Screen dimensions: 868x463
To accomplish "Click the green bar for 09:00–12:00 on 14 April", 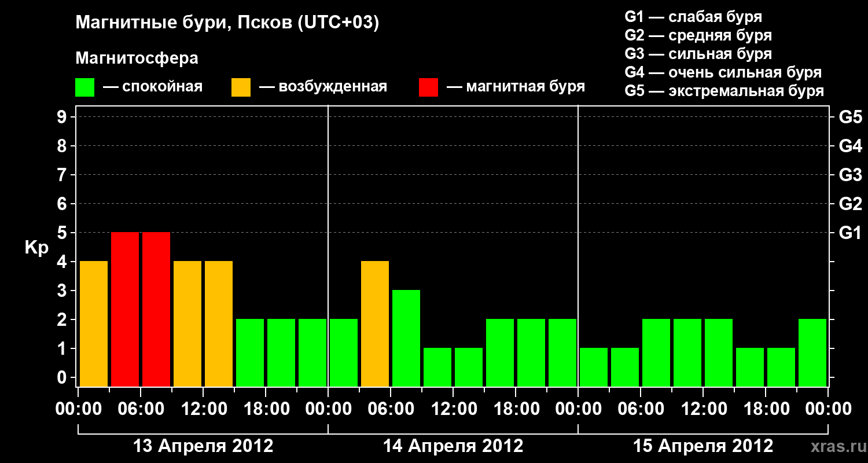I will pyautogui.click(x=437, y=367).
